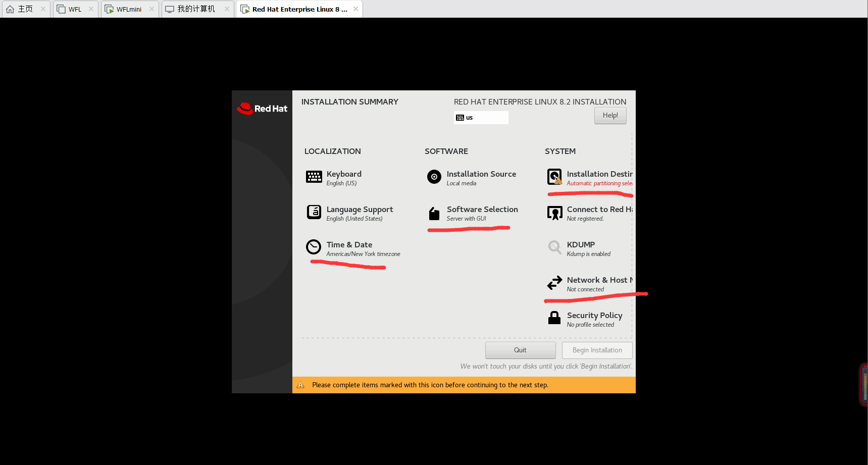Open Security Policy settings
Viewport: 868px width, 465px height.
point(594,316)
